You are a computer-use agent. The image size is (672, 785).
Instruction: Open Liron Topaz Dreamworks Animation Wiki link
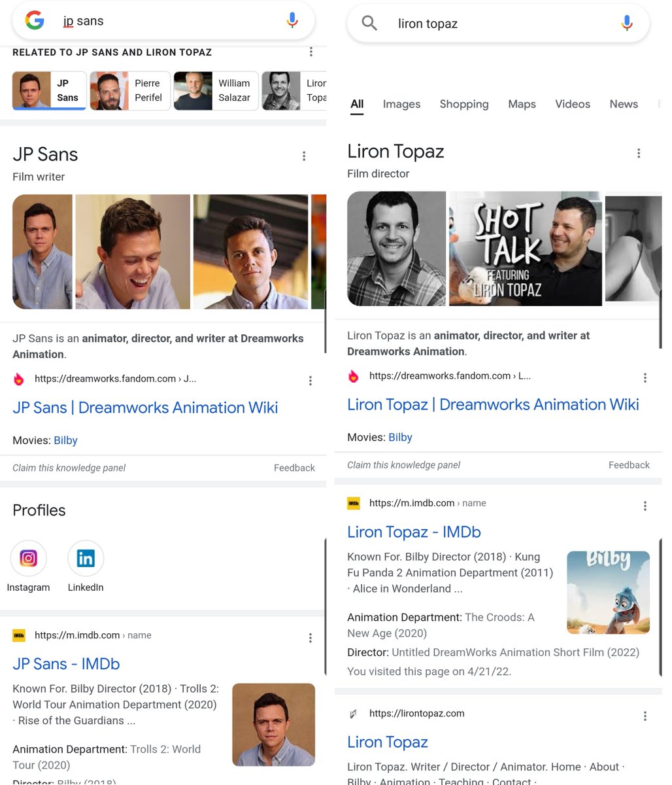click(x=493, y=404)
